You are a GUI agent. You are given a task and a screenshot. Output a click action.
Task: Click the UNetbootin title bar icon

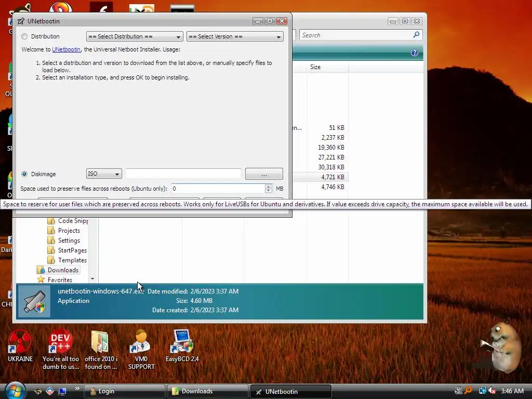pyautogui.click(x=21, y=21)
